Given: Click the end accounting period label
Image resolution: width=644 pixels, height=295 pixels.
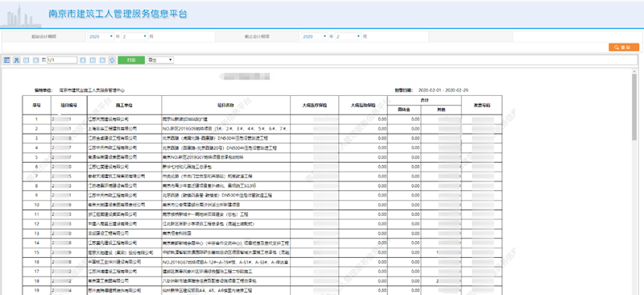Looking at the screenshot, I should (x=257, y=36).
